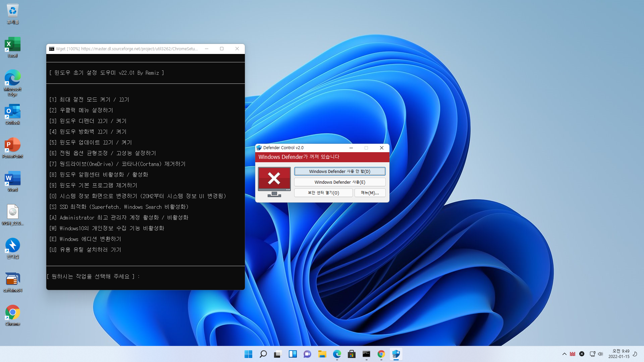Click the red Windows Defender status banner
The height and width of the screenshot is (362, 644).
(x=322, y=157)
